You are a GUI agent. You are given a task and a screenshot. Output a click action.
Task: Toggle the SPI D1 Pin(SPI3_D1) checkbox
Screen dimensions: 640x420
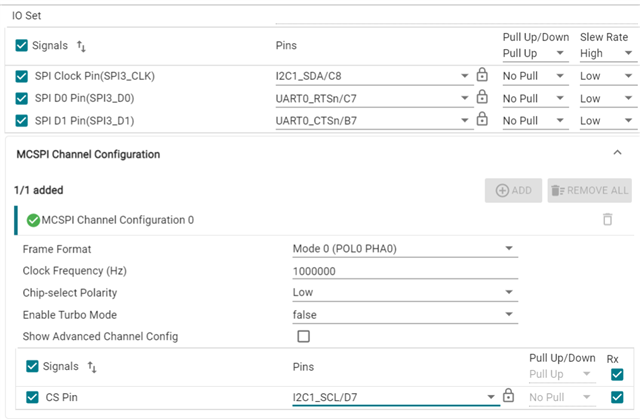click(x=21, y=121)
